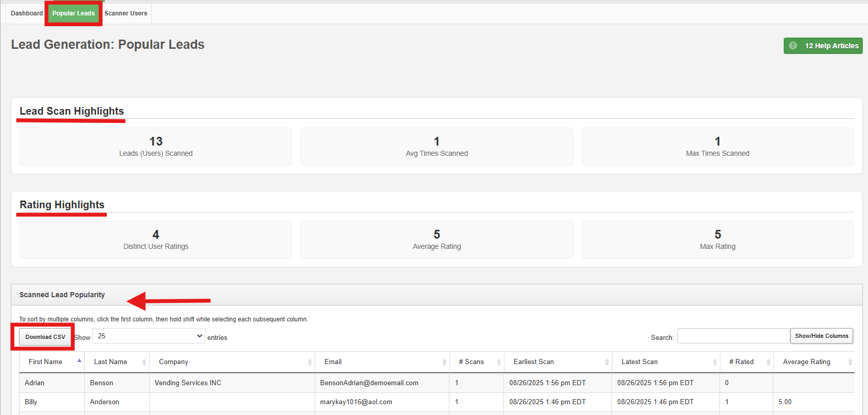This screenshot has width=868, height=415.
Task: Sort by Latest Scan column
Action: click(639, 362)
